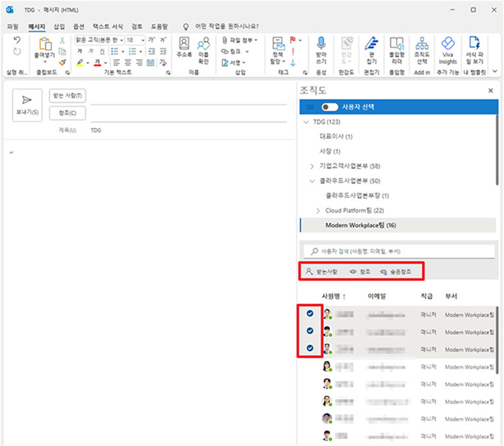504x446 pixels.
Task: Click the 참조(C) button
Action: (x=68, y=113)
